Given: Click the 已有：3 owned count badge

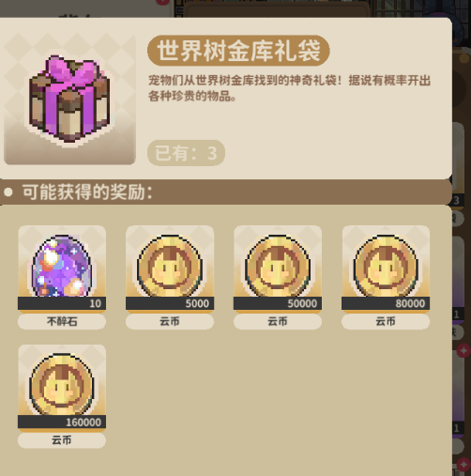Looking at the screenshot, I should (186, 153).
